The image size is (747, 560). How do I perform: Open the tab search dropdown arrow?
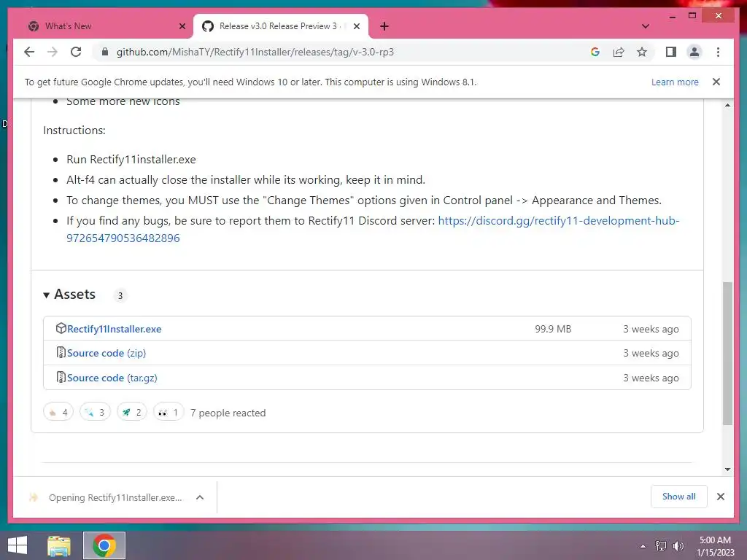(x=645, y=26)
